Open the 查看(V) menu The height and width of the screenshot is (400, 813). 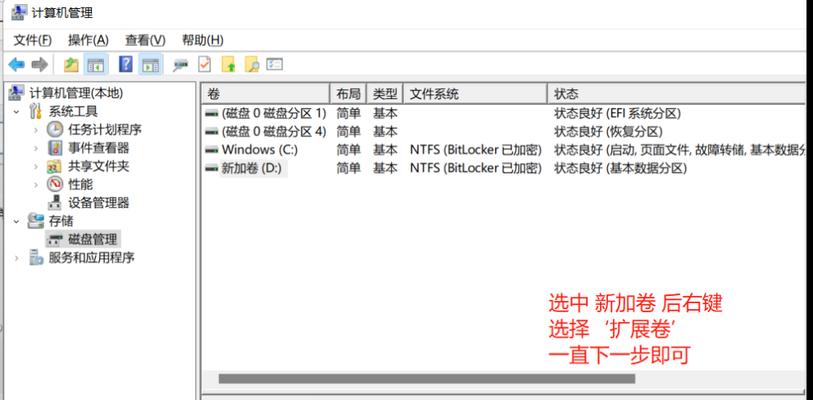145,40
